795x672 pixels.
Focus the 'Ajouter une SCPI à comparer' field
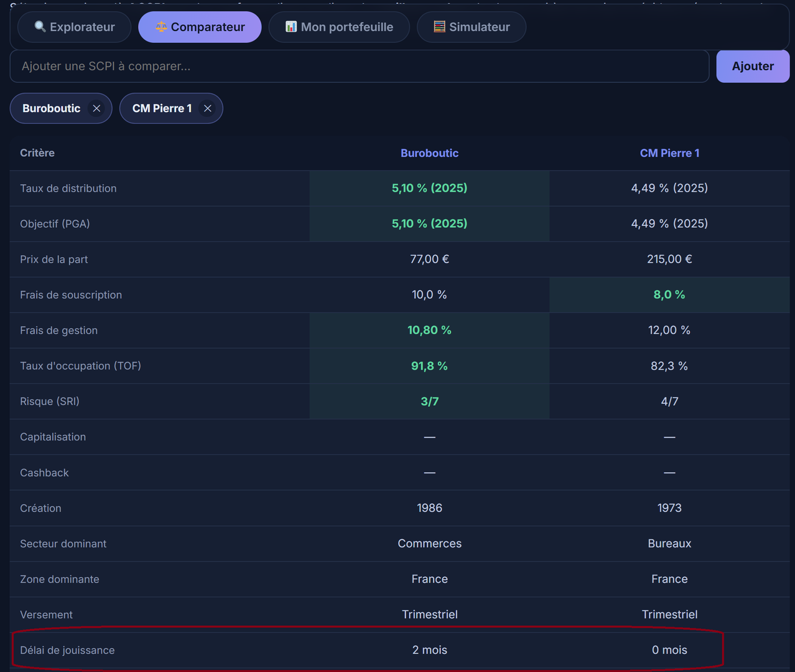(x=360, y=66)
